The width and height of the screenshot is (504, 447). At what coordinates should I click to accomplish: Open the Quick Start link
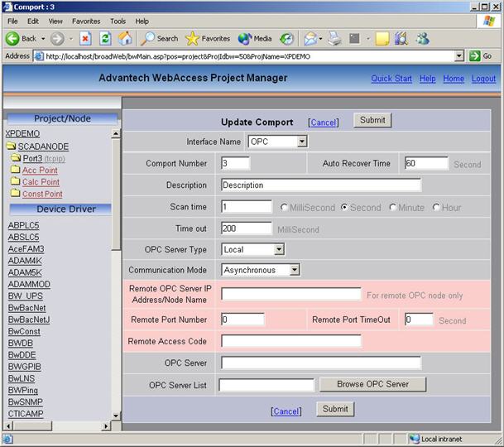(391, 79)
